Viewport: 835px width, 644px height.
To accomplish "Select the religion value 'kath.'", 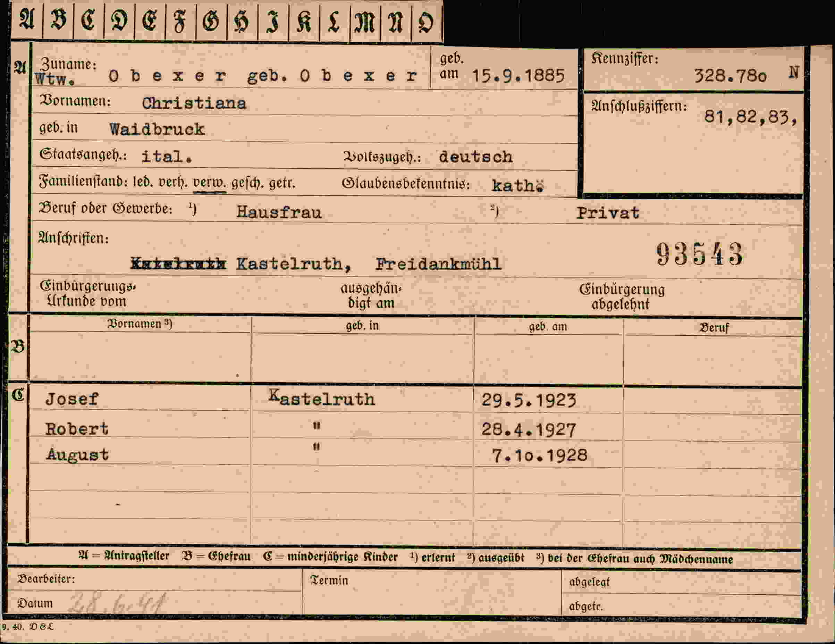I will [518, 185].
